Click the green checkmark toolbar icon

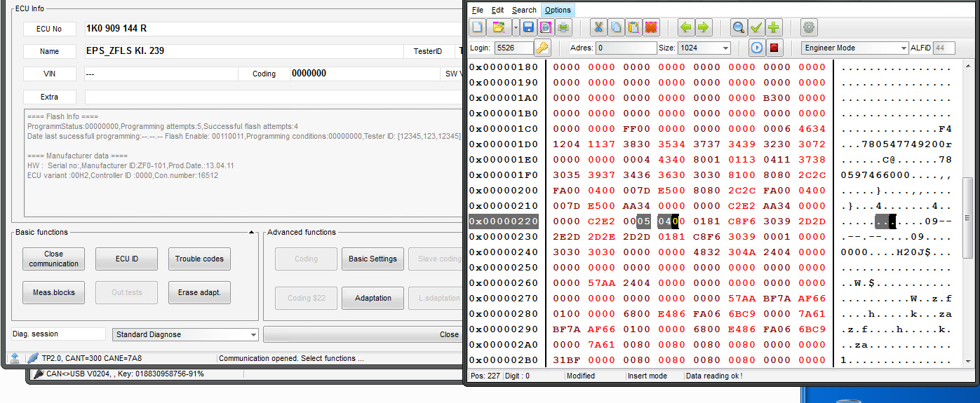point(756,27)
